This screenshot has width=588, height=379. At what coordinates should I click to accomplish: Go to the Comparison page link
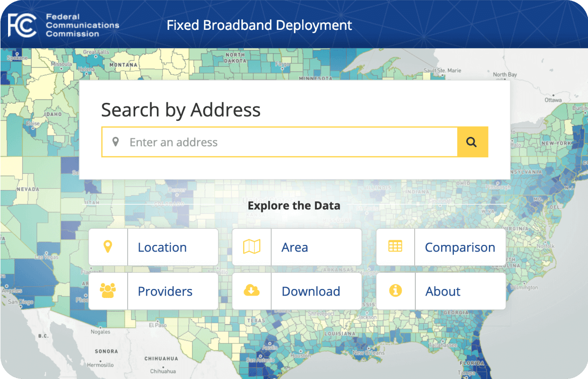click(x=459, y=247)
